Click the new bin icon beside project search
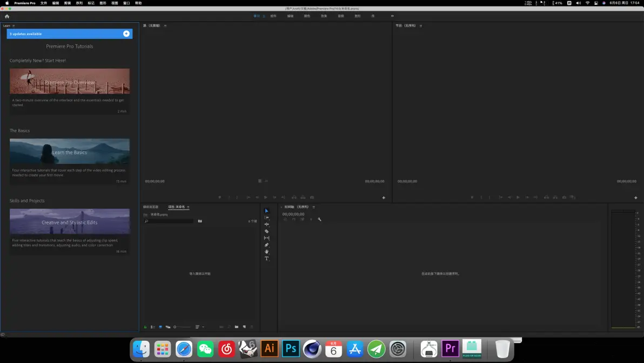The height and width of the screenshot is (363, 644). 200,221
